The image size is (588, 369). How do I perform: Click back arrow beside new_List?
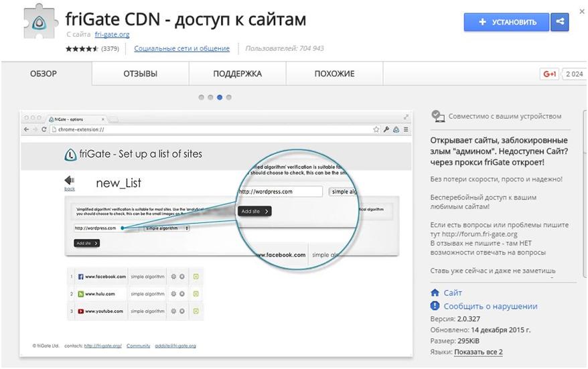[x=70, y=180]
